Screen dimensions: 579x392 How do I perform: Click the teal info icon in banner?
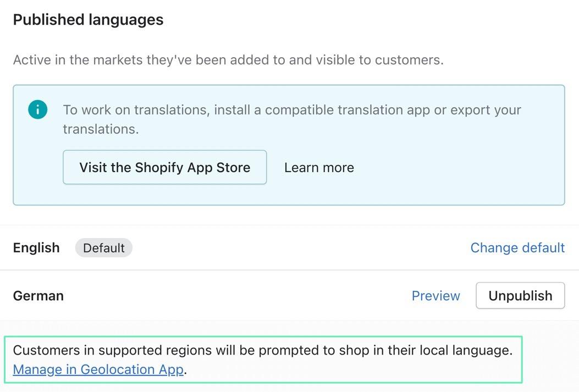(38, 110)
